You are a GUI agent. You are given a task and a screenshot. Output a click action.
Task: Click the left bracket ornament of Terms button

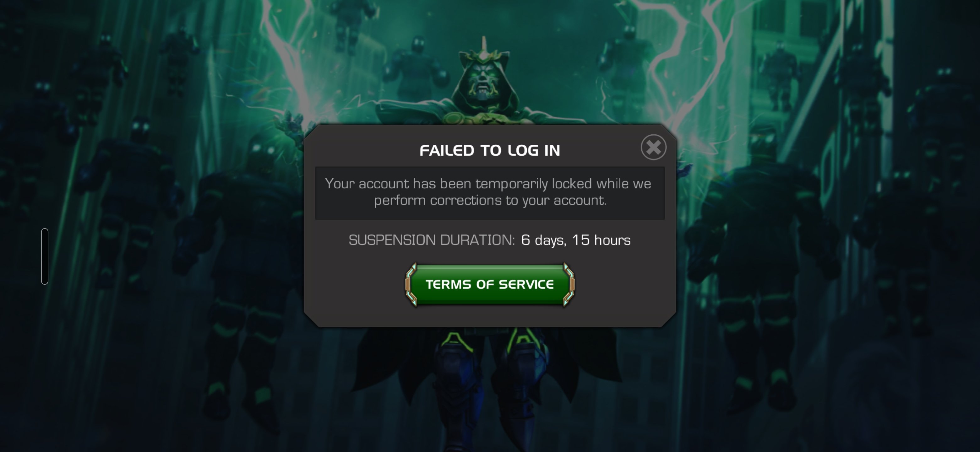point(411,284)
